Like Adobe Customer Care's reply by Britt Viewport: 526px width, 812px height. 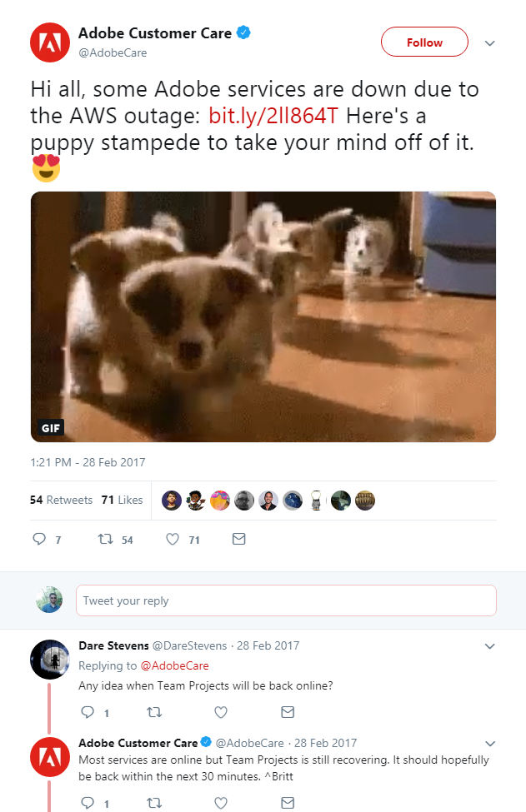pos(221,803)
